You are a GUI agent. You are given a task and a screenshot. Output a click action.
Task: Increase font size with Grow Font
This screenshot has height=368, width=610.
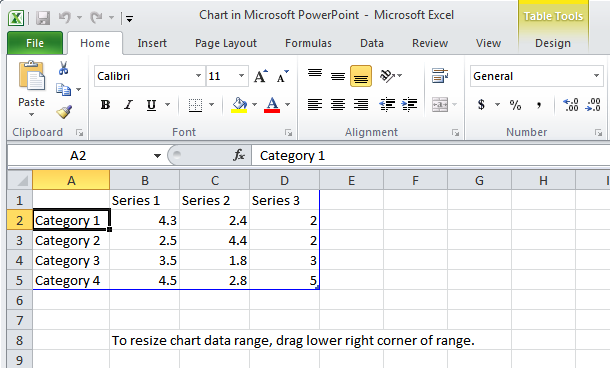(261, 76)
